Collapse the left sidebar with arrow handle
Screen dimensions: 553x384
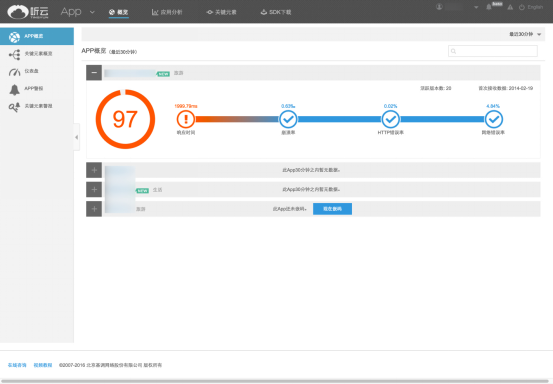pos(77,137)
